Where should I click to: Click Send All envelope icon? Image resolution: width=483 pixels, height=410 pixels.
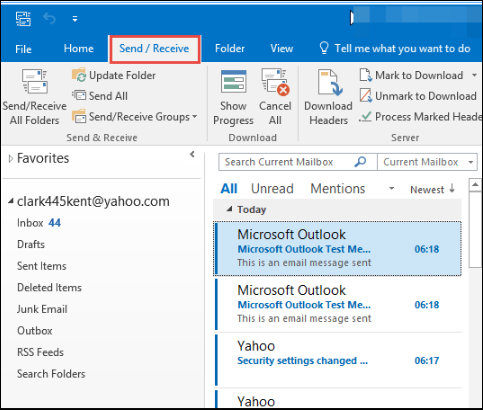click(79, 96)
